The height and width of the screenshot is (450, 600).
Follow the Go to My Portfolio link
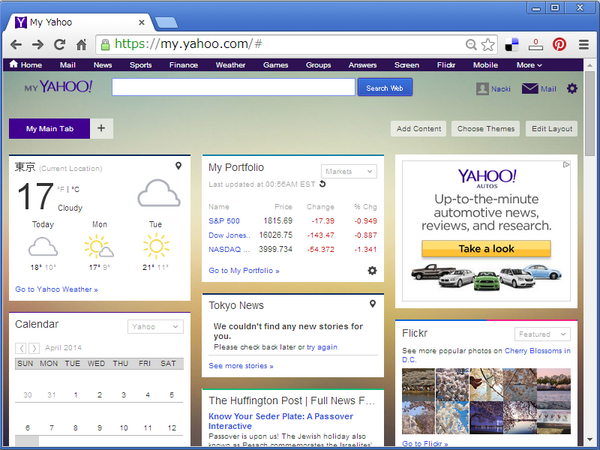244,271
